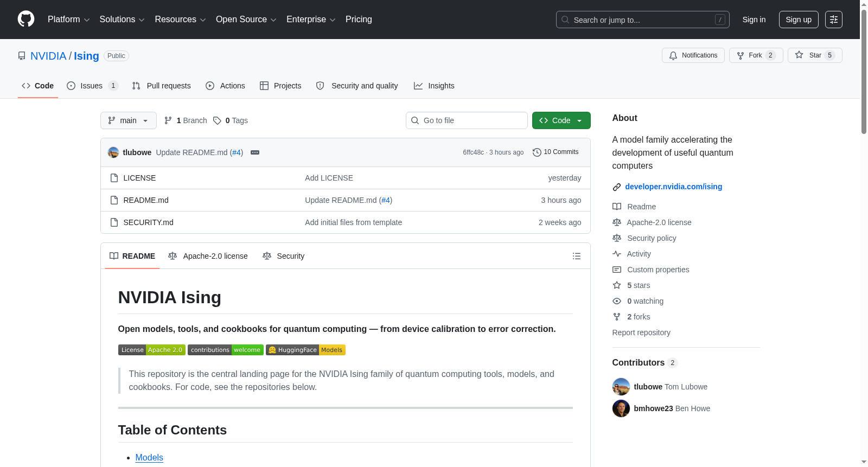Focus the Search or jump to field
The image size is (868, 467).
click(643, 20)
